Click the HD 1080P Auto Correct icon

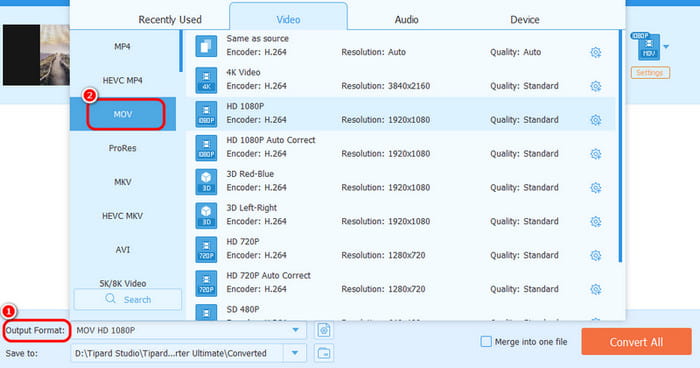(206, 148)
